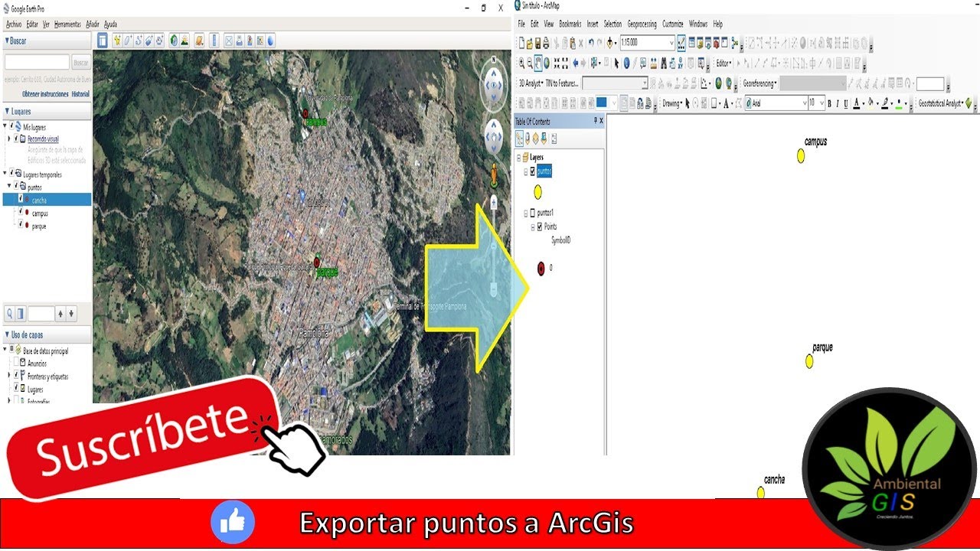Click inside the Google Earth search field
Image resolution: width=980 pixels, height=551 pixels.
point(37,63)
